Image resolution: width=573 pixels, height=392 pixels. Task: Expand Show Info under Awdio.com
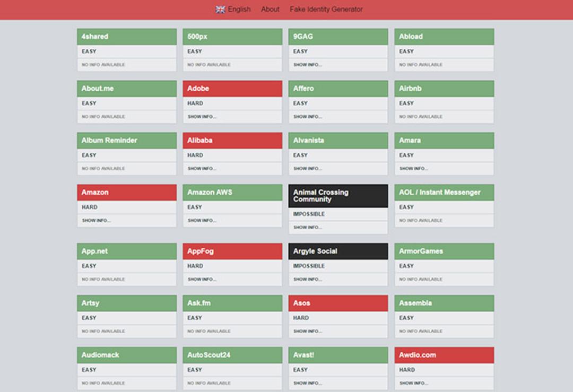414,383
